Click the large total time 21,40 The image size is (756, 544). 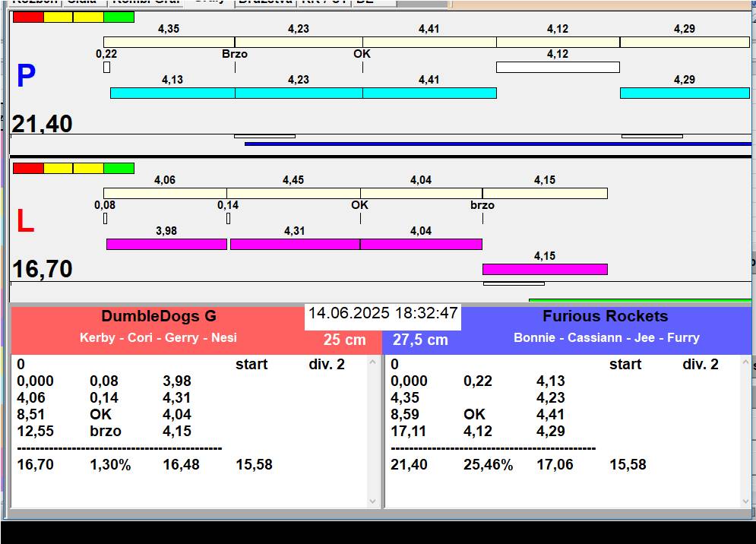(42, 124)
